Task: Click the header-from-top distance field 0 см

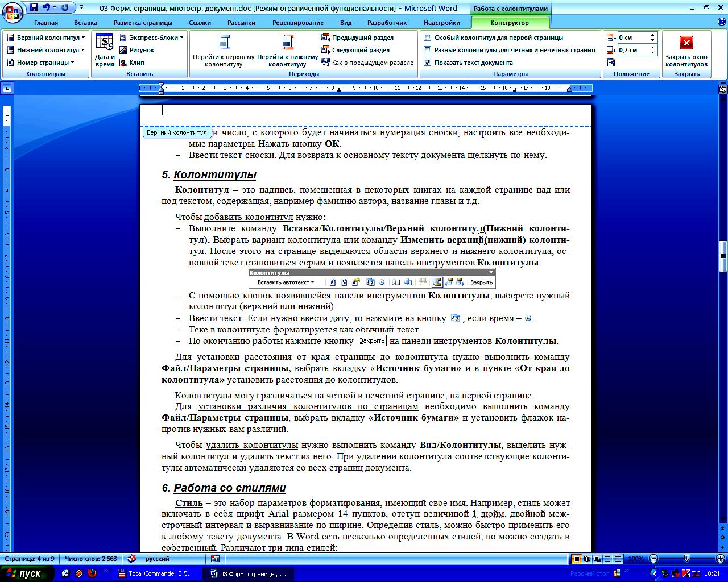Action: 633,38
